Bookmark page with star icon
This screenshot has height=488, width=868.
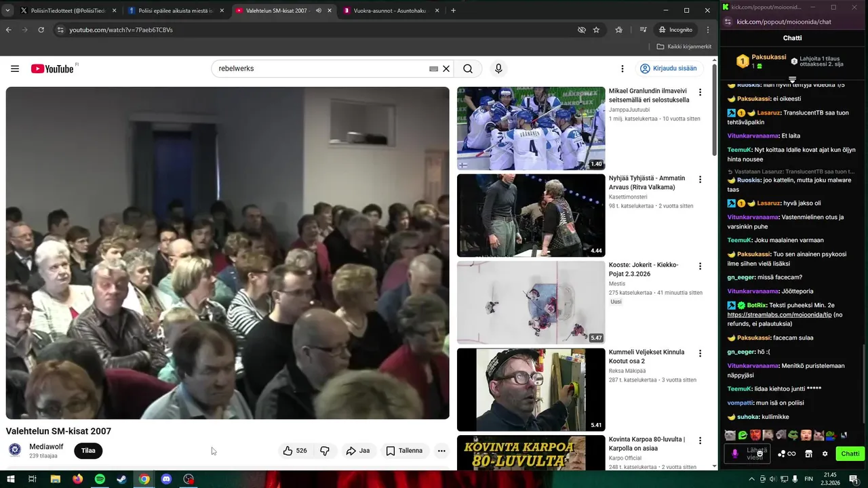coord(596,30)
